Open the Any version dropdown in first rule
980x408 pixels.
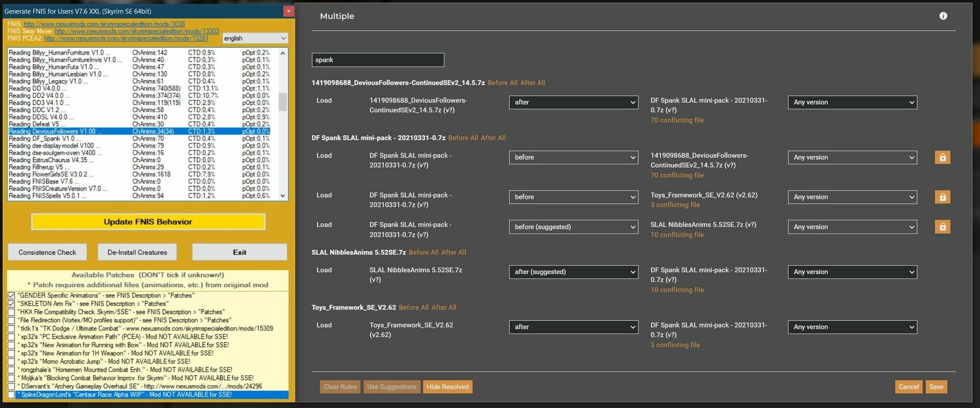[852, 102]
